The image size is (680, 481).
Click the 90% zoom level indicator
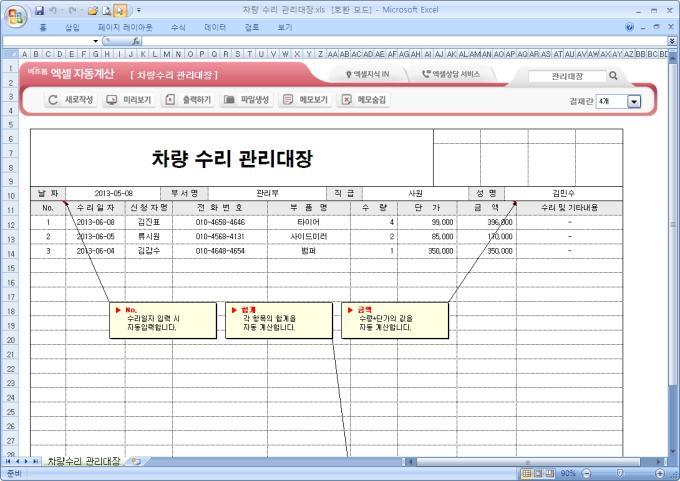(568, 473)
